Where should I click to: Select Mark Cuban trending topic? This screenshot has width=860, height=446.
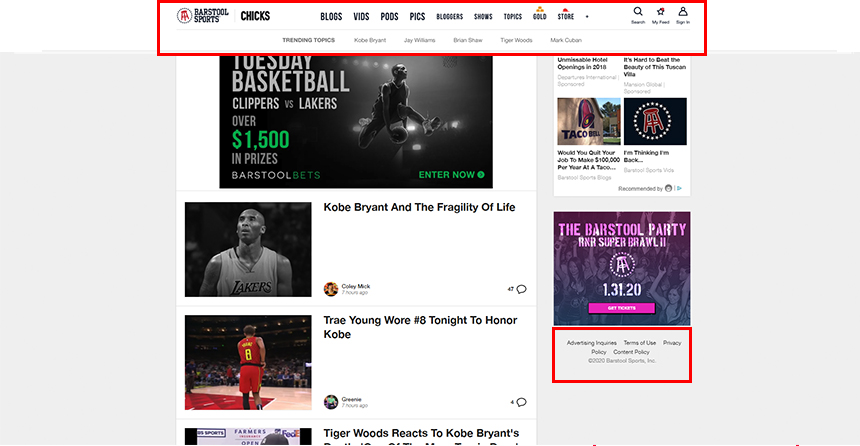(566, 40)
